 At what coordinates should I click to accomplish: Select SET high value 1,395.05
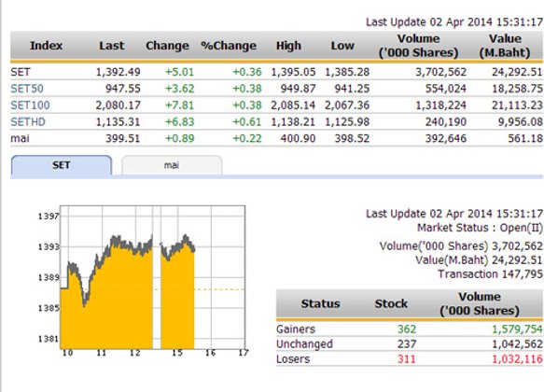(x=294, y=72)
